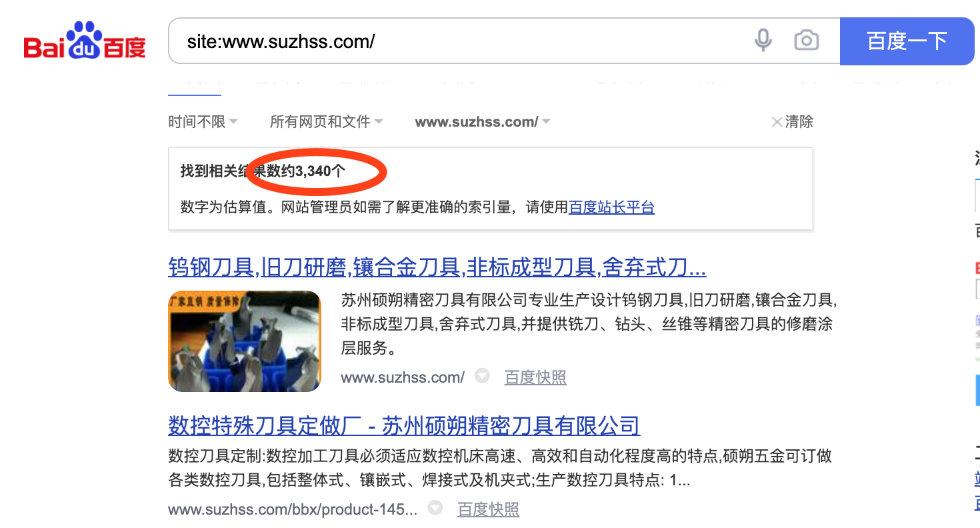The height and width of the screenshot is (528, 980).
Task: Open image search with camera icon
Action: [806, 41]
